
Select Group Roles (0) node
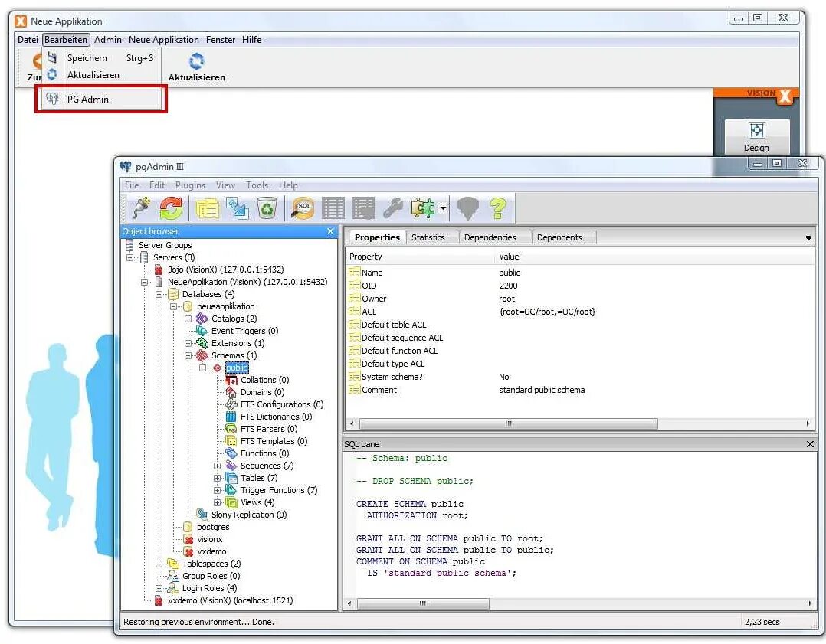(x=211, y=576)
